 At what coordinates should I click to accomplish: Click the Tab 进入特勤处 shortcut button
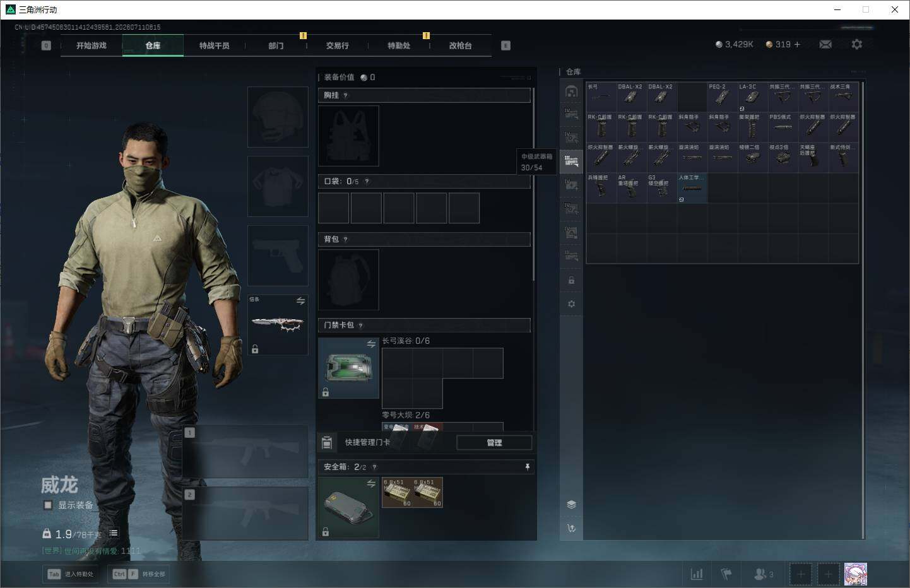click(71, 574)
